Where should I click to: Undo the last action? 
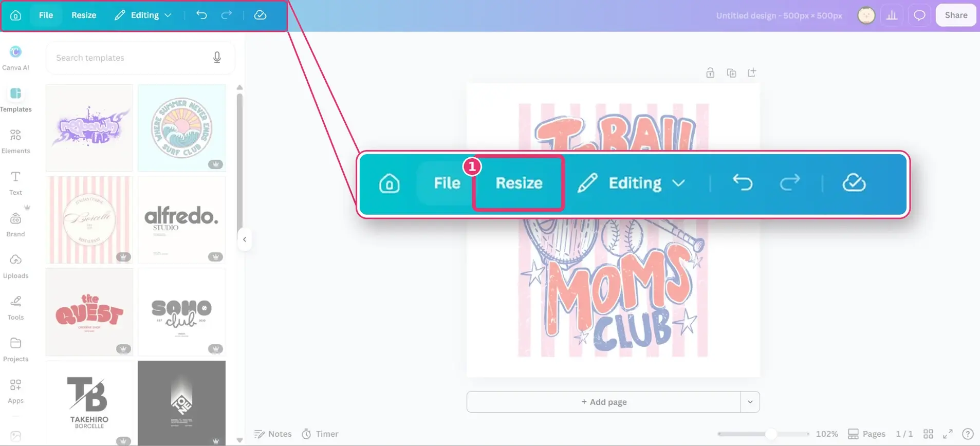(201, 15)
